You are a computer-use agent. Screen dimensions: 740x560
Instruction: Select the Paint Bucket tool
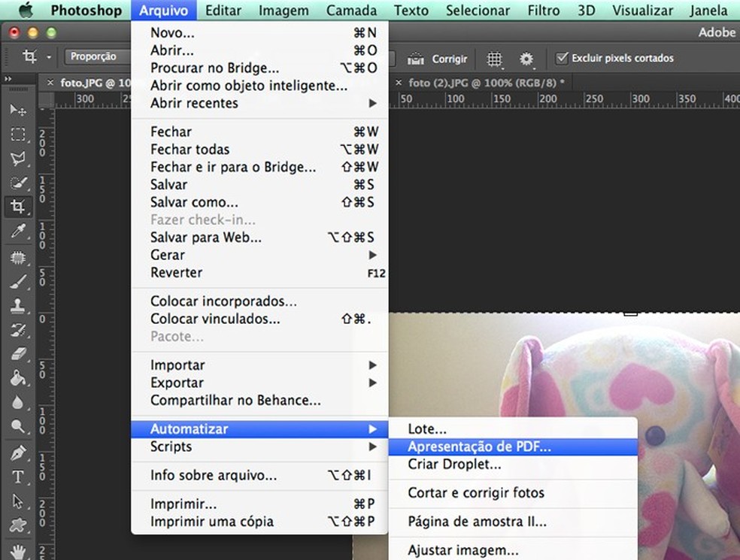pos(18,378)
